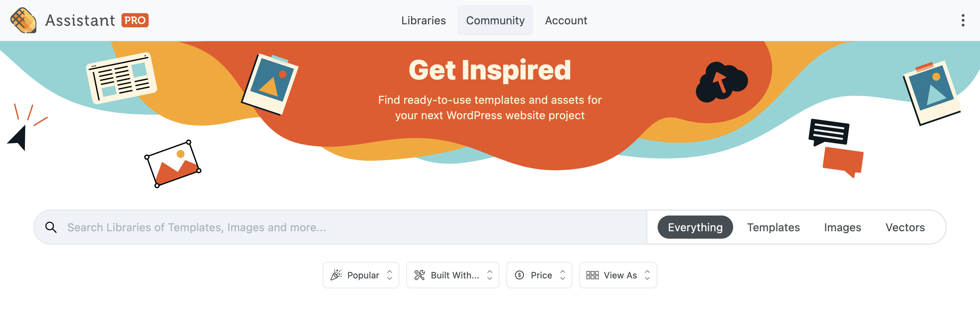This screenshot has width=980, height=327.
Task: Click the Assistant Pro logo icon
Action: [x=23, y=20]
